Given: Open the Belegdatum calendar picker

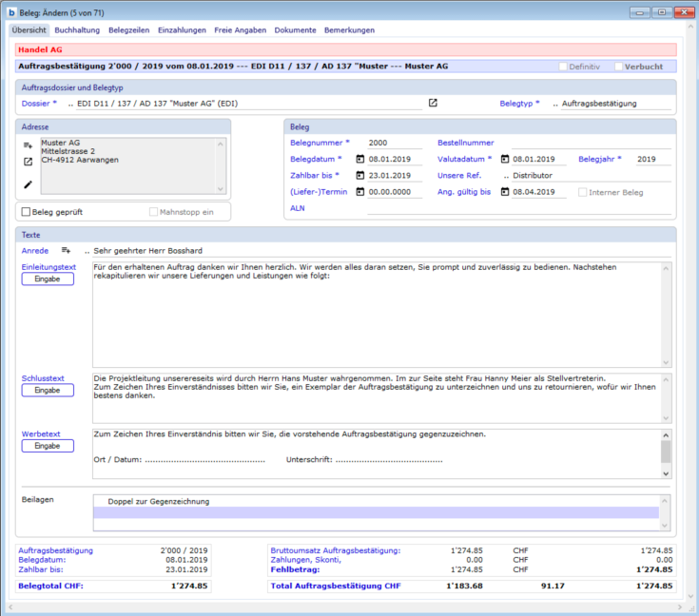Looking at the screenshot, I should click(361, 159).
